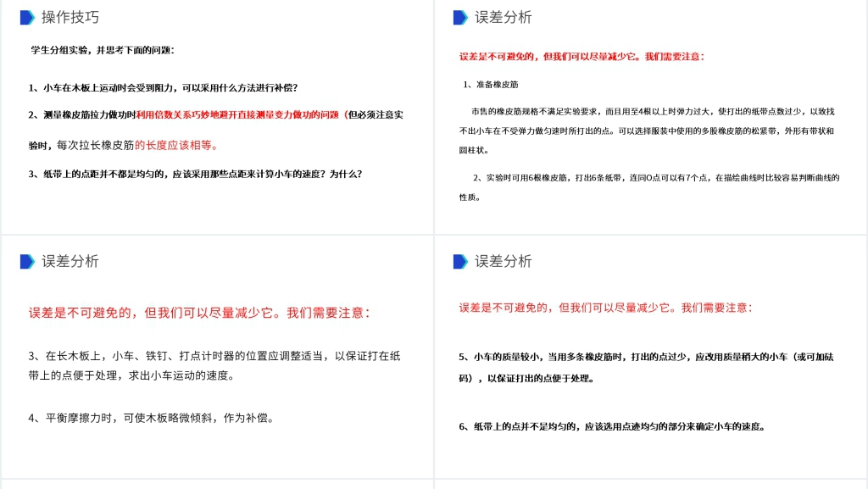Click the item 4、平衡摩擦力时
The image size is (868, 489).
pos(151,418)
